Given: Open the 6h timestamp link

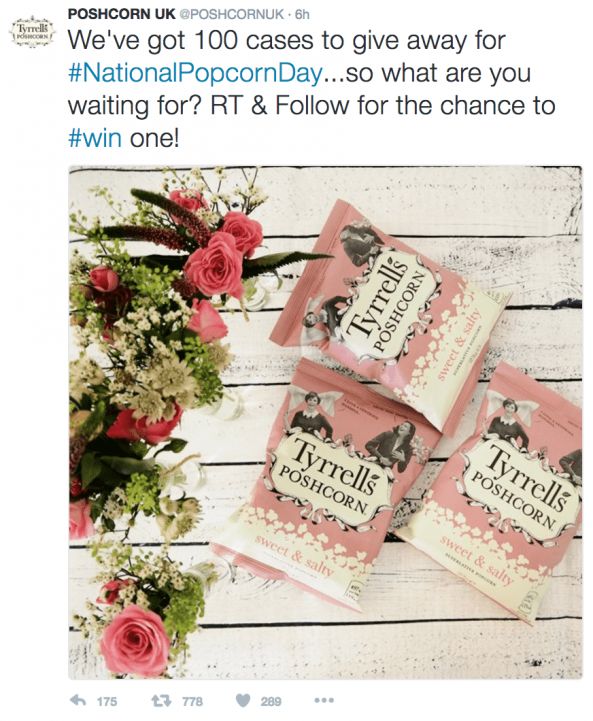Looking at the screenshot, I should tap(302, 14).
